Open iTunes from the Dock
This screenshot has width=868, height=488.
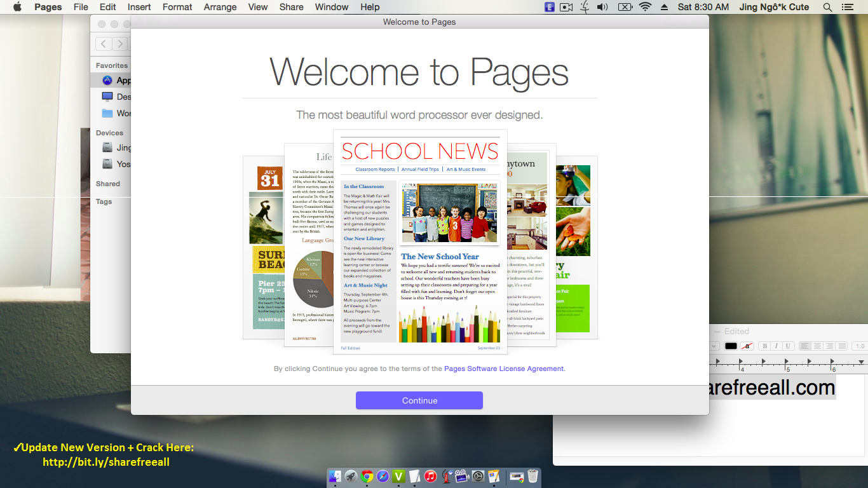click(430, 476)
